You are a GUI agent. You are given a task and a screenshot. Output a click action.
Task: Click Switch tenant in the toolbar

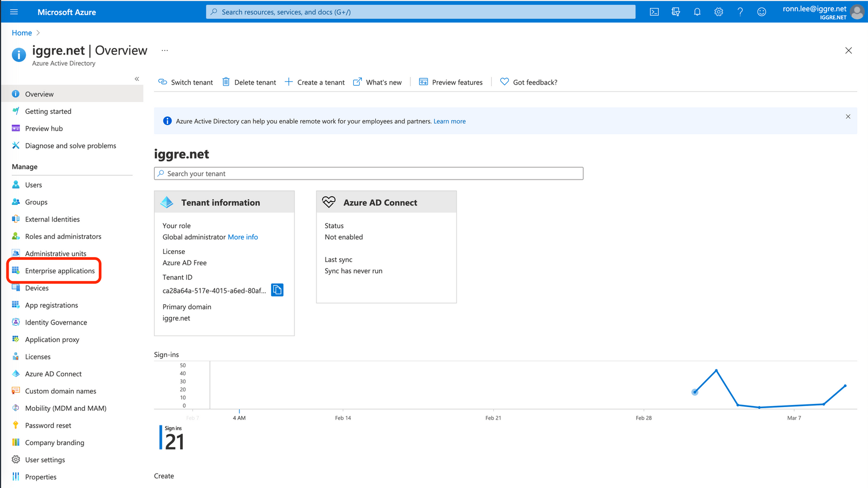[x=185, y=82]
